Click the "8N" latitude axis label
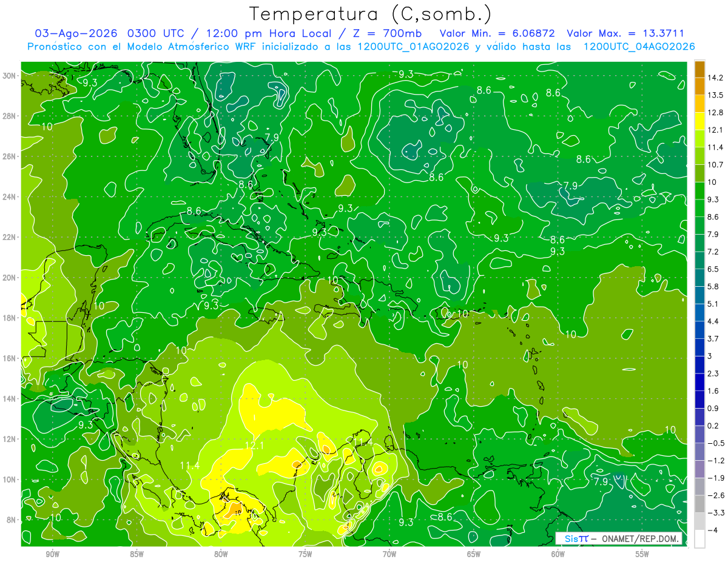The height and width of the screenshot is (562, 728). [12, 520]
